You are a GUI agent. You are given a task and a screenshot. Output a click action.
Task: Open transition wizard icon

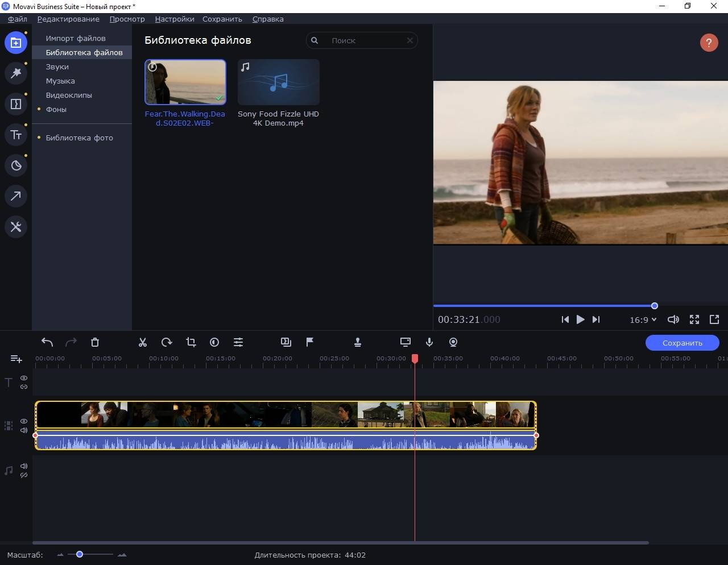[x=286, y=342]
